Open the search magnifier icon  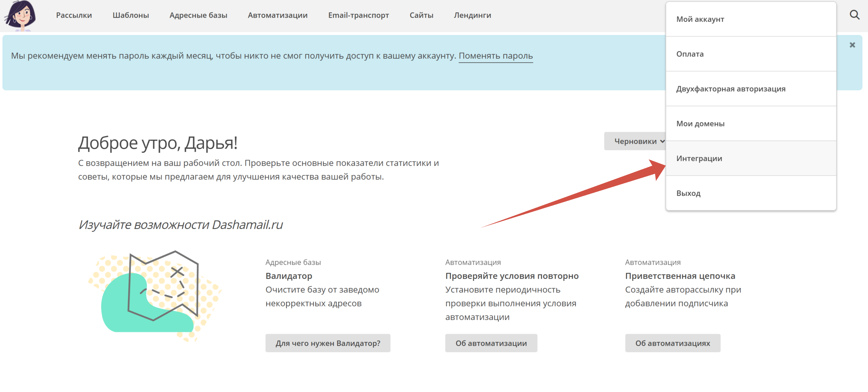coord(854,15)
